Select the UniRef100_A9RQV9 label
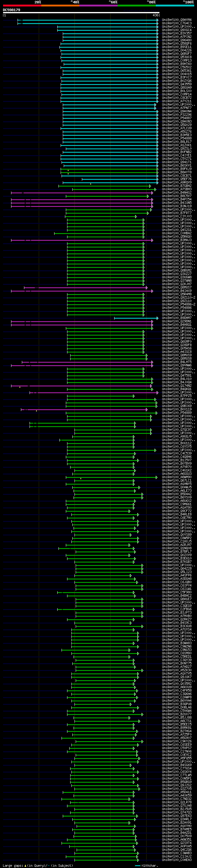The width and height of the screenshot is (197, 868). tap(177, 182)
